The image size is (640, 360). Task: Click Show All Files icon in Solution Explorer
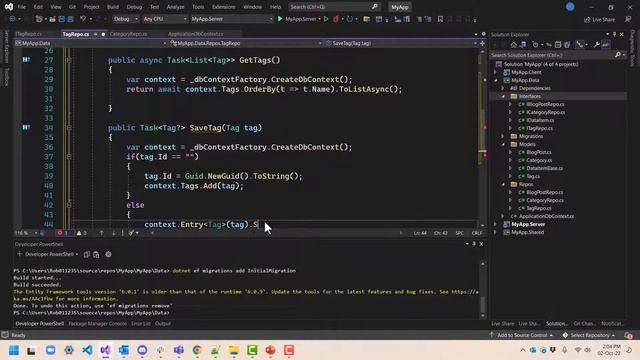click(567, 45)
